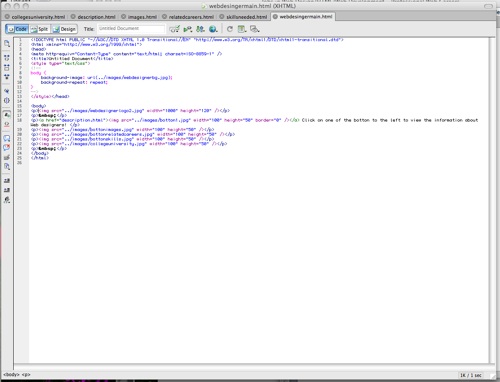The image size is (500, 382).
Task: Click the bottonimages.jpg img code line
Action: [122, 129]
